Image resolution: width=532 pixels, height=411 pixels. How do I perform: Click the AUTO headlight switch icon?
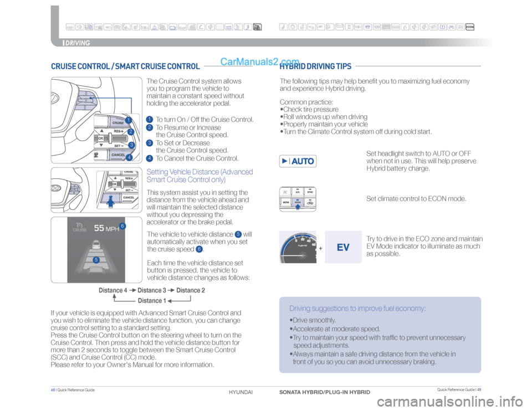point(298,161)
